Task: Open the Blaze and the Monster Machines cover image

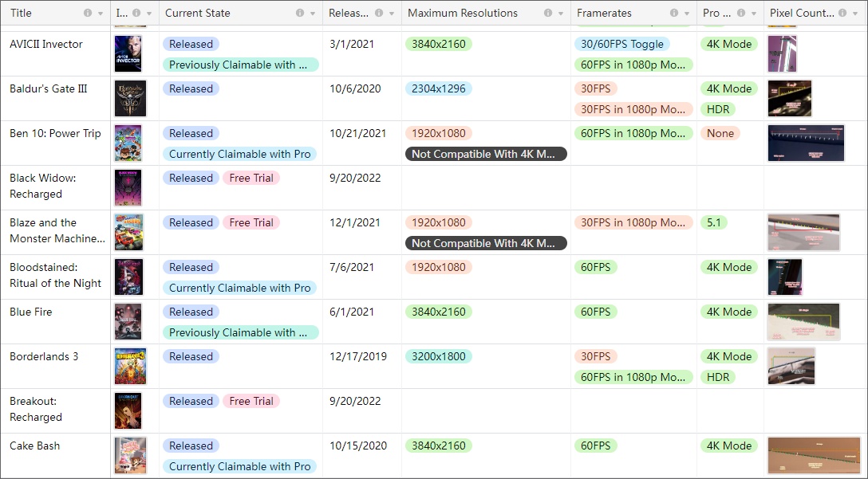Action: (x=129, y=232)
